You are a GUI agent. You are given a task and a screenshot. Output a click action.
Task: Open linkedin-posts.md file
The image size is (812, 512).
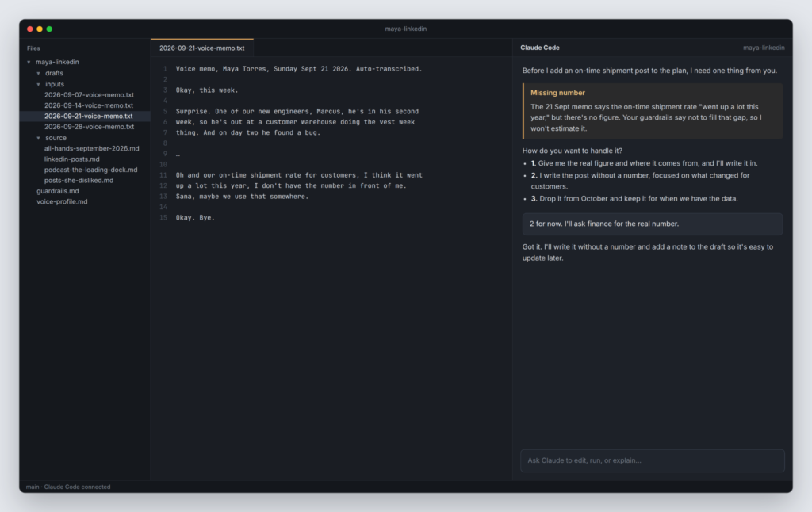pos(72,159)
